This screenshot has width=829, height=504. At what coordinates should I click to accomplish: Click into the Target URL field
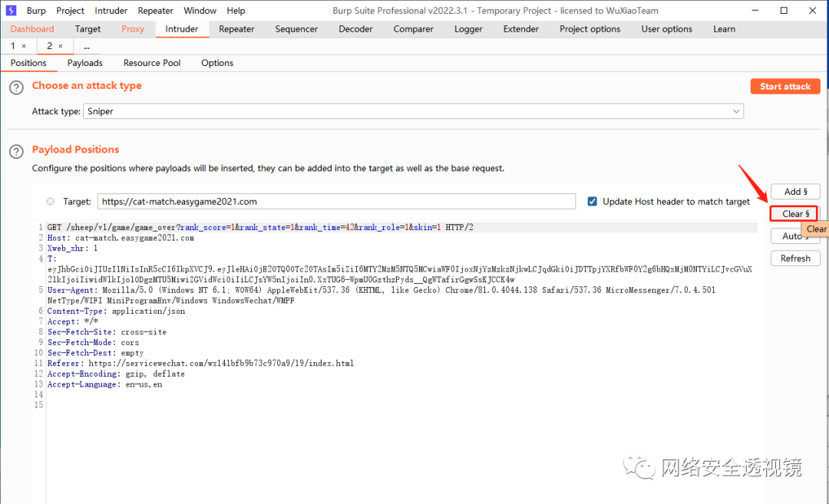[x=336, y=201]
